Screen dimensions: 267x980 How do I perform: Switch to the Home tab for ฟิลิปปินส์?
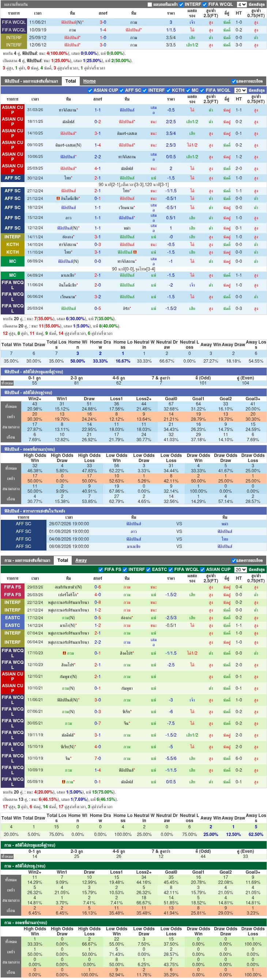click(x=90, y=81)
